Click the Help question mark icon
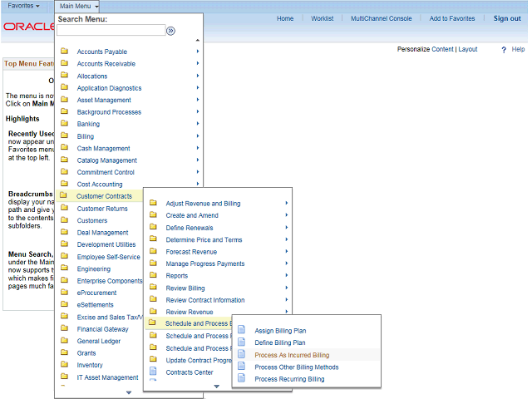 (504, 50)
